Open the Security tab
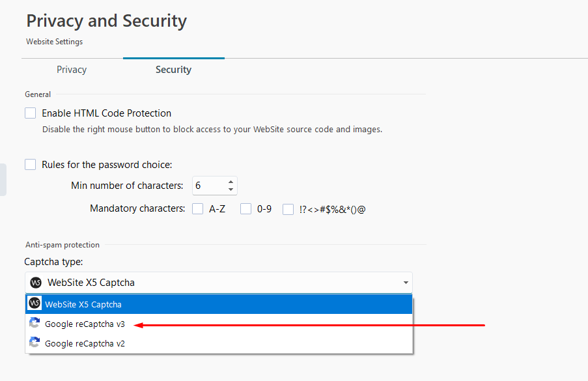The image size is (588, 381). [x=174, y=70]
